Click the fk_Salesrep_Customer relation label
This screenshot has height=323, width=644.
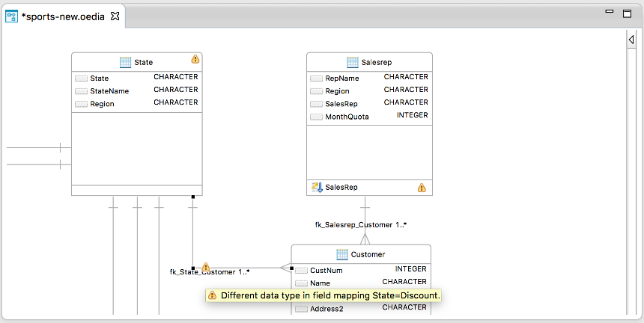360,224
